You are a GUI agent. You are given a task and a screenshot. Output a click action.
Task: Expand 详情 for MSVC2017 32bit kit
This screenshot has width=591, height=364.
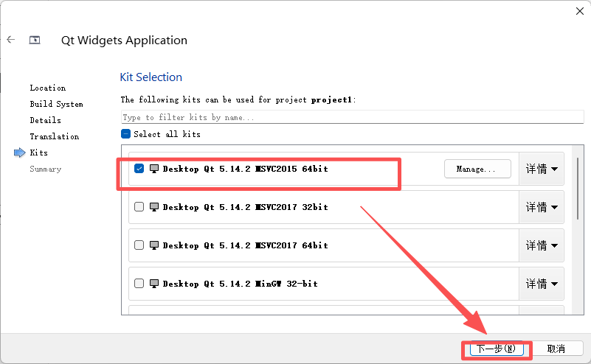[542, 207]
